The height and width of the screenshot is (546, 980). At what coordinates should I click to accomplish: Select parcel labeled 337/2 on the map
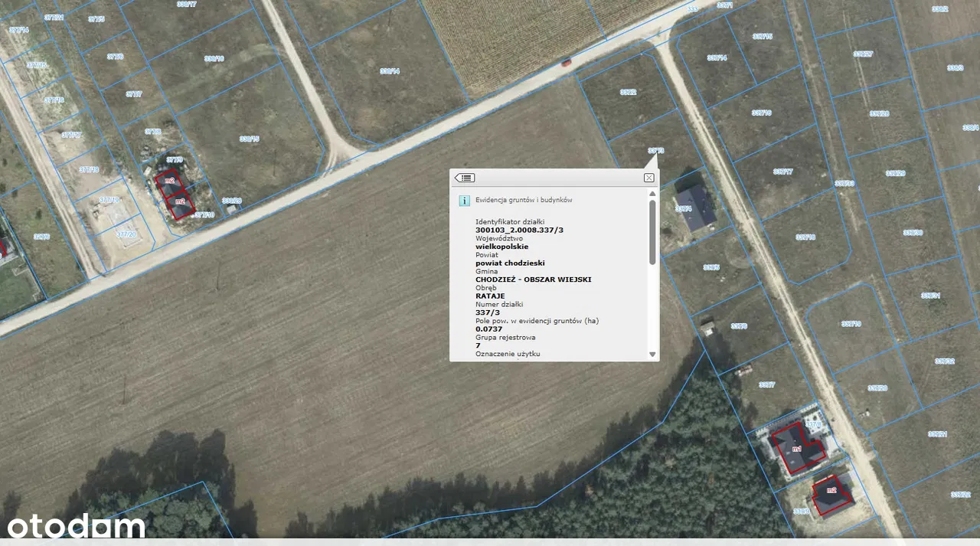[x=628, y=92]
